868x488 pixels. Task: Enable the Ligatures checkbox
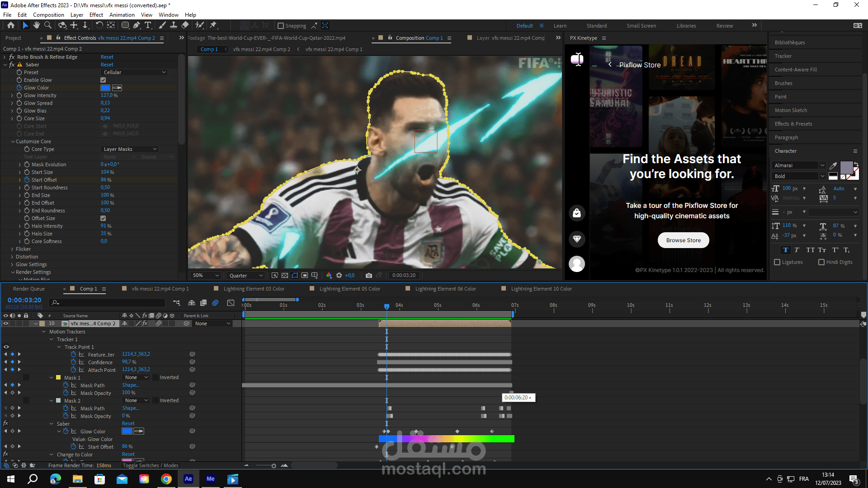[777, 262]
